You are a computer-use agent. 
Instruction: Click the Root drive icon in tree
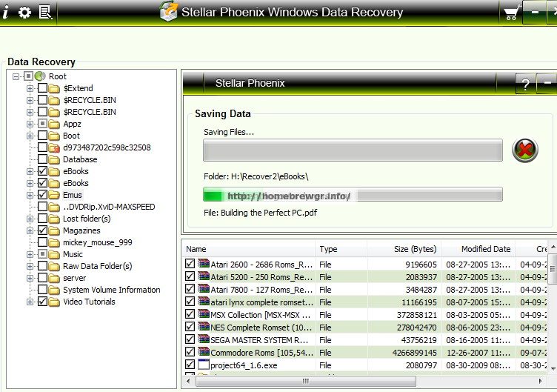coord(40,76)
